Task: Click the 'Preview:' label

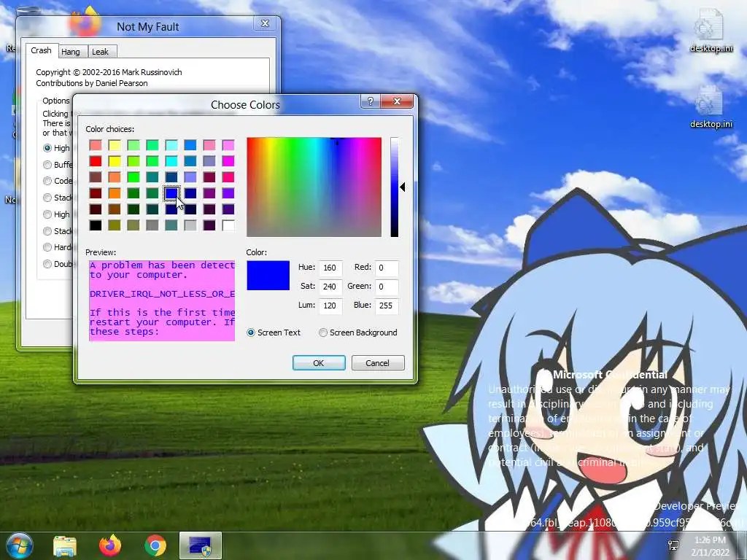Action: [101, 252]
